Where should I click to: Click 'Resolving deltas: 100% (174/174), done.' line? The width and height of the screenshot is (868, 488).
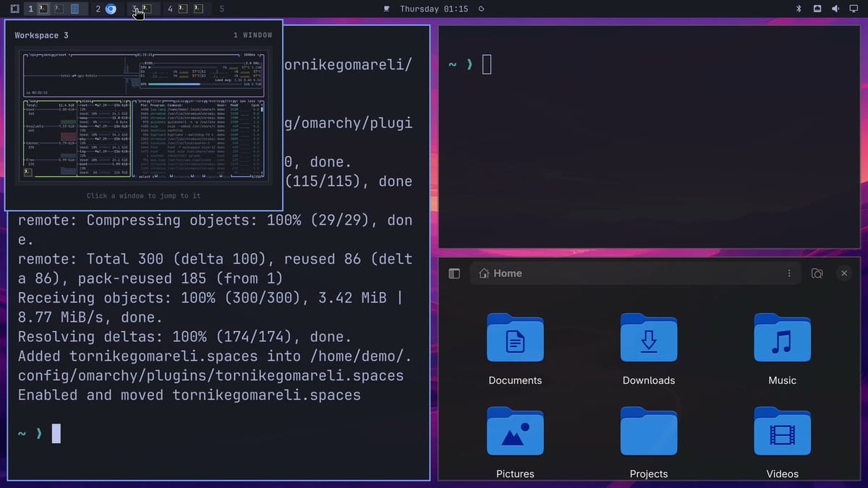click(x=184, y=336)
